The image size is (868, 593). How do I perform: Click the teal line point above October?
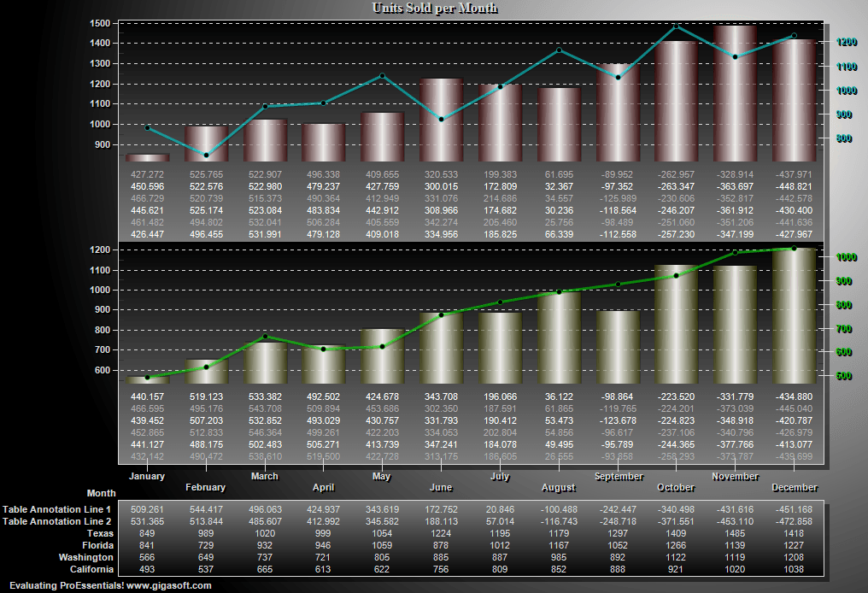[677, 26]
